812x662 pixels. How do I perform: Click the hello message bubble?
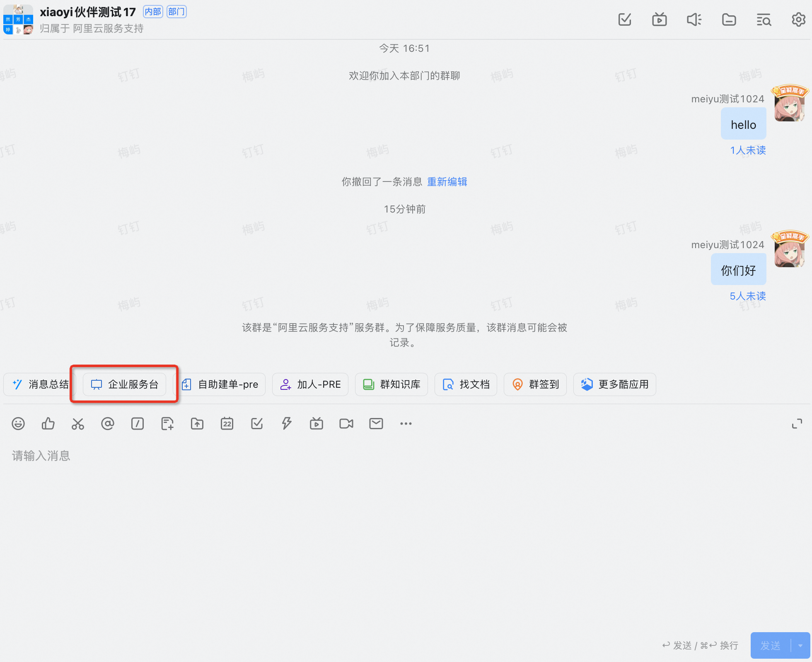click(x=744, y=124)
